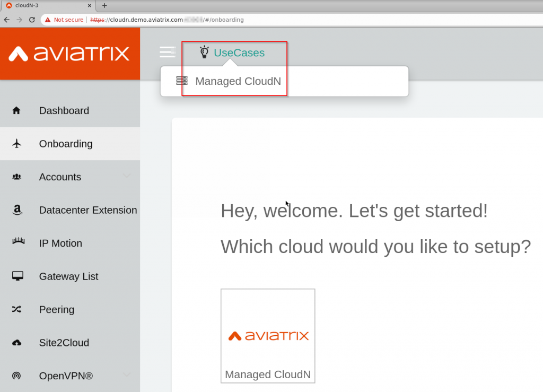The width and height of the screenshot is (543, 392).
Task: Reload the page
Action: click(x=32, y=20)
